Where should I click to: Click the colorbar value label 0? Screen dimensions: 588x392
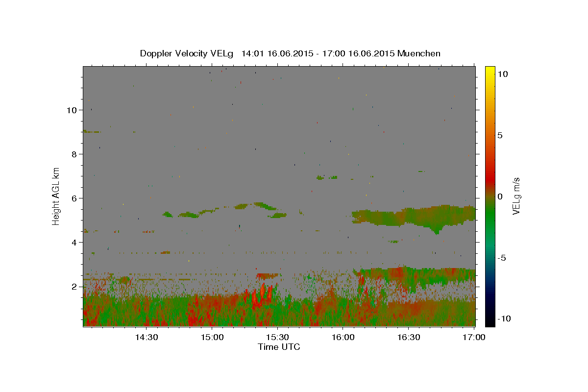coord(500,196)
